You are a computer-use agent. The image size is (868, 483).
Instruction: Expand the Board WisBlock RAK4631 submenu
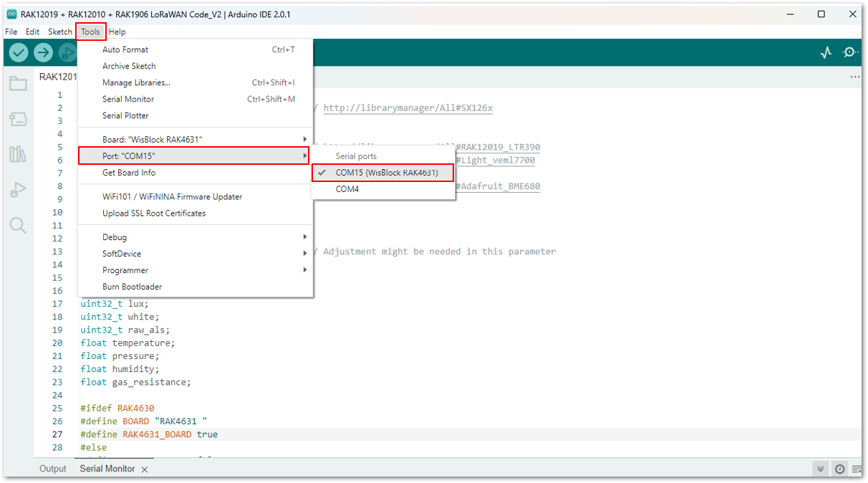click(x=195, y=139)
